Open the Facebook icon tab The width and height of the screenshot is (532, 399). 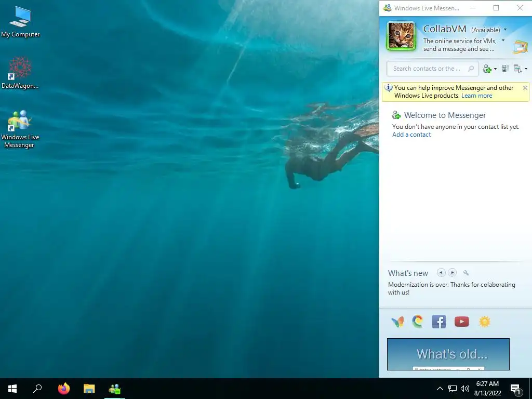[x=438, y=322]
